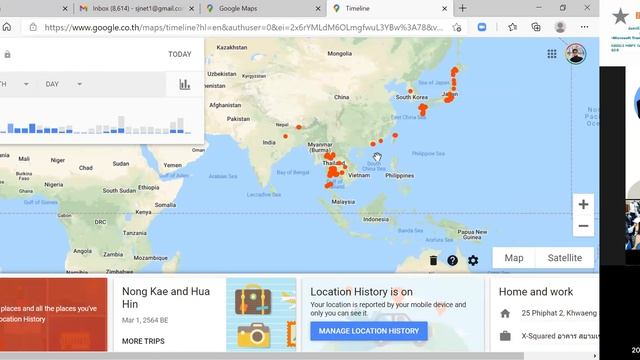Click the Location History is on heading

(361, 292)
